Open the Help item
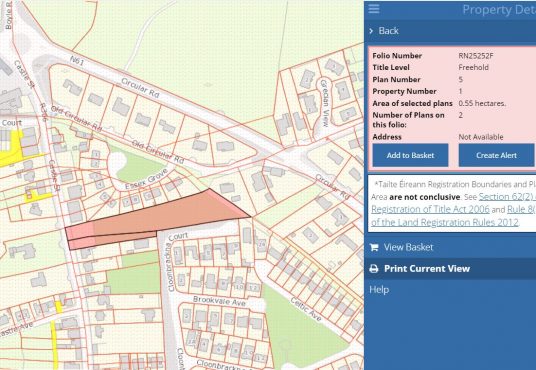This screenshot has width=536, height=370. pyautogui.click(x=379, y=290)
